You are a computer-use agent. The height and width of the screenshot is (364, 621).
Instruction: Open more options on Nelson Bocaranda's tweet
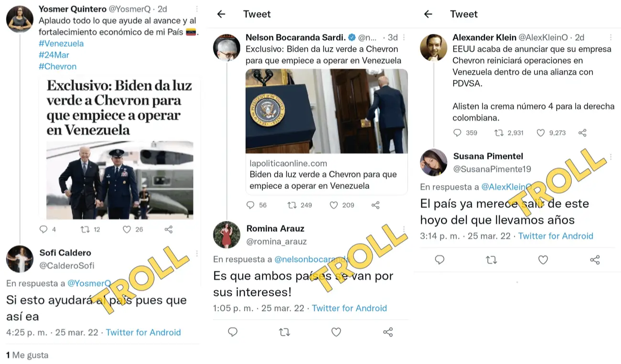404,37
